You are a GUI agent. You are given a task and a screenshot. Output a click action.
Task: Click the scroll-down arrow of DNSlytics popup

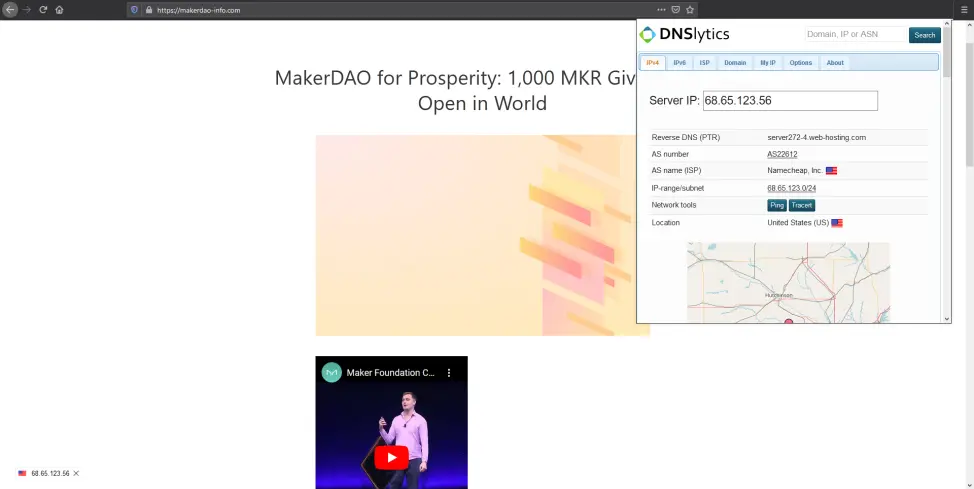[947, 319]
